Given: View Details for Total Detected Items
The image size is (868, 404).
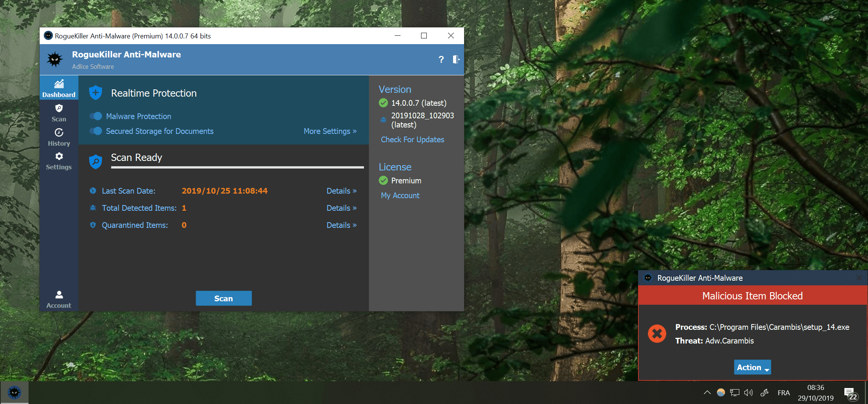Looking at the screenshot, I should click(x=341, y=208).
